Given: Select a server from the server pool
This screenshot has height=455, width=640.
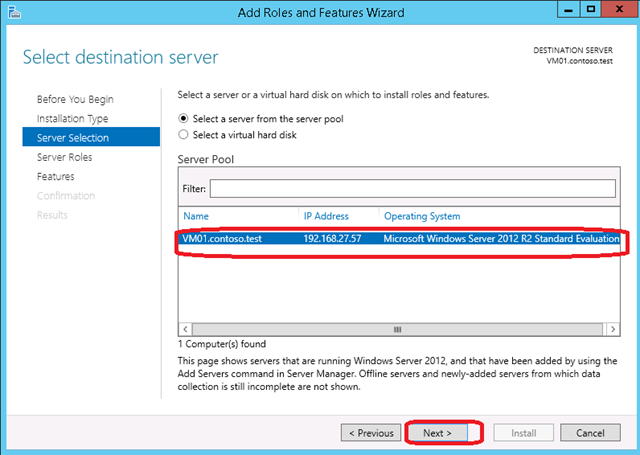Looking at the screenshot, I should point(261,119).
